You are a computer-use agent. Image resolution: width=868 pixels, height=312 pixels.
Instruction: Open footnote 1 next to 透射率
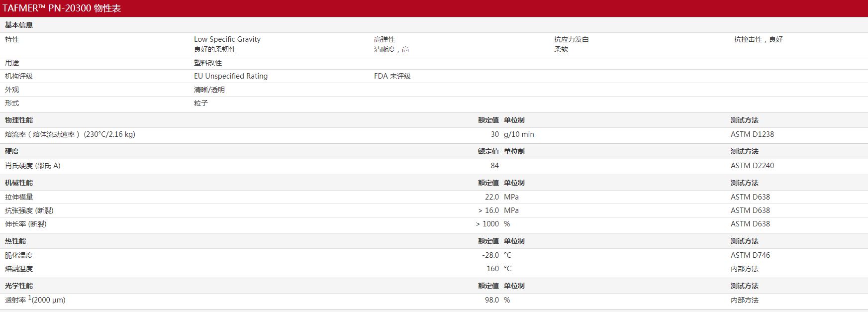(30, 298)
